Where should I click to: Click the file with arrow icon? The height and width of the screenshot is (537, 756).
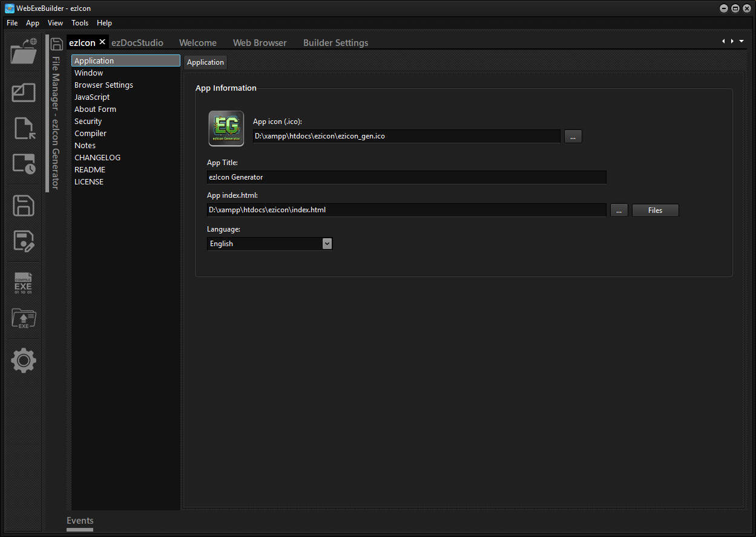click(24, 129)
